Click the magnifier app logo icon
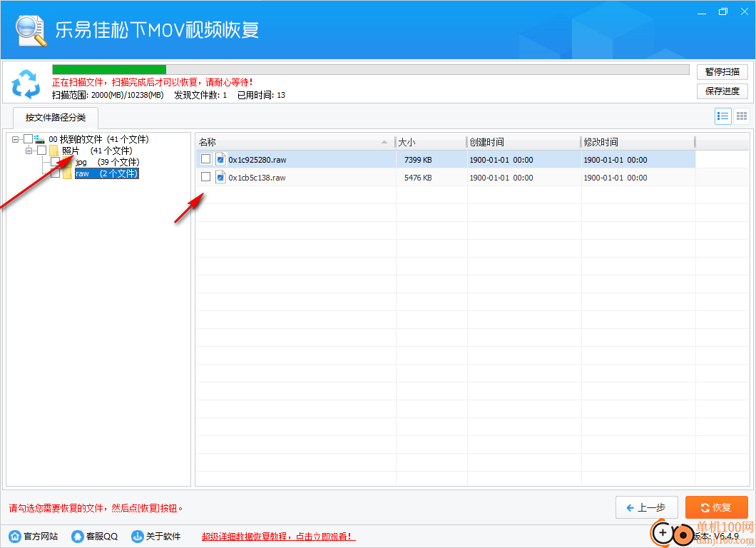756x548 pixels. pos(31,31)
